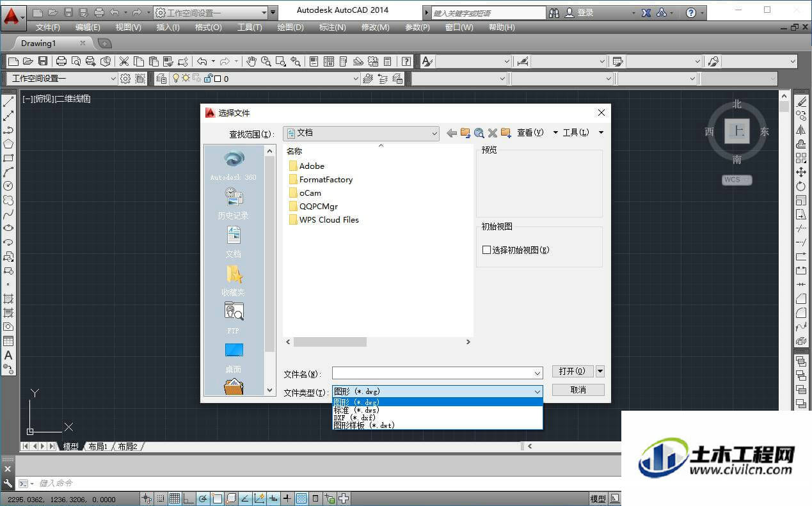Expand the 工作空间设置一 workspace dropdown in title bar
The height and width of the screenshot is (506, 812).
264,13
